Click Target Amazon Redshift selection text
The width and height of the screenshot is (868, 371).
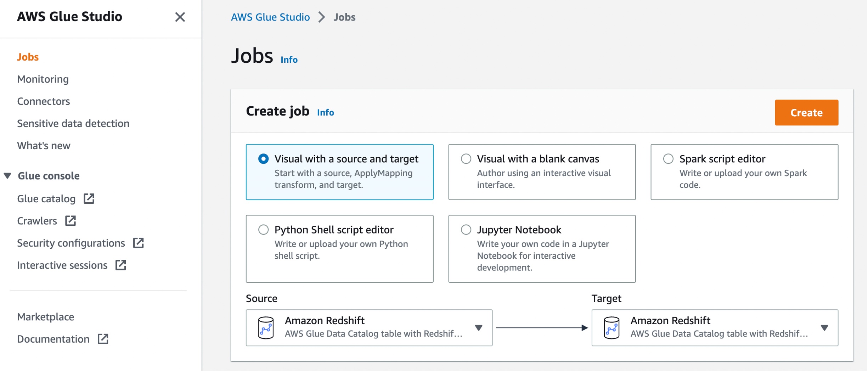tap(670, 320)
